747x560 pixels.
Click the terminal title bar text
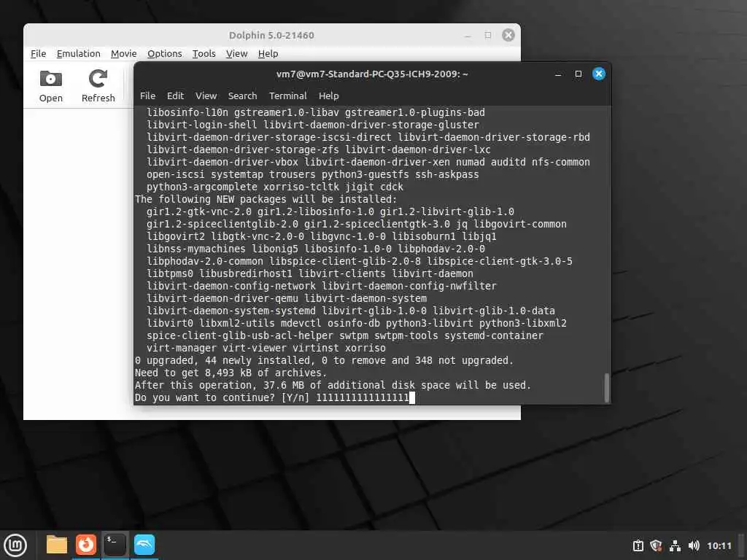pos(372,74)
